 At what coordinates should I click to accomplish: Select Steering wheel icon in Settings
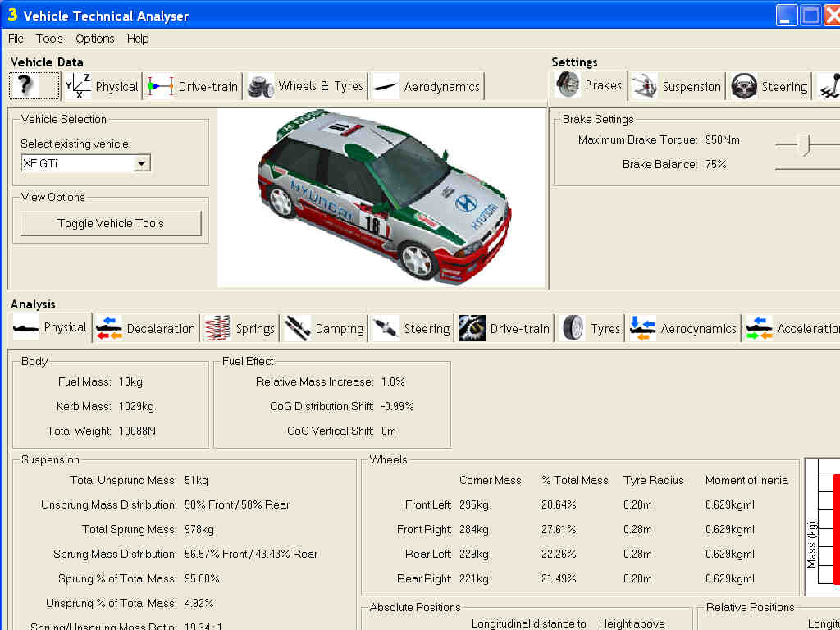(x=744, y=86)
